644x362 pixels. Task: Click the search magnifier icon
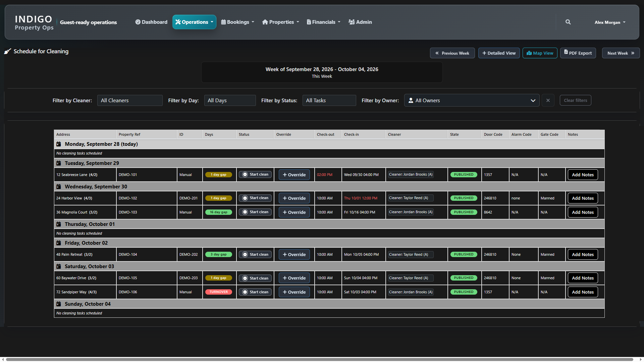568,22
